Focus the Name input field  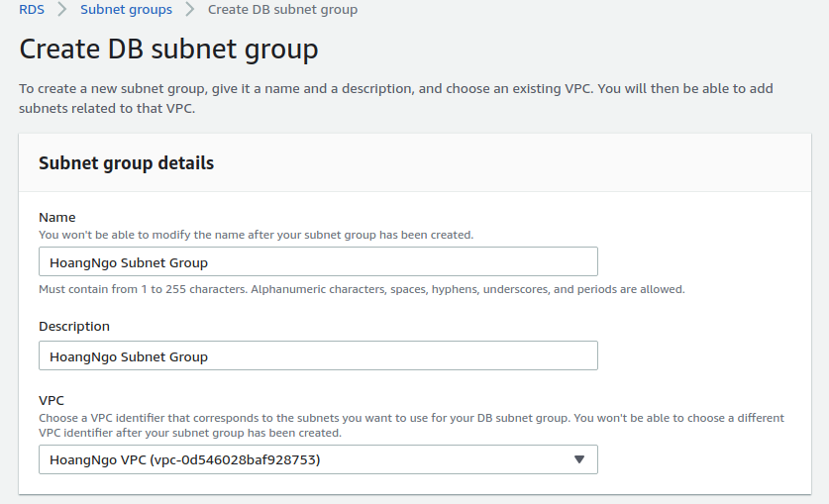pos(317,261)
